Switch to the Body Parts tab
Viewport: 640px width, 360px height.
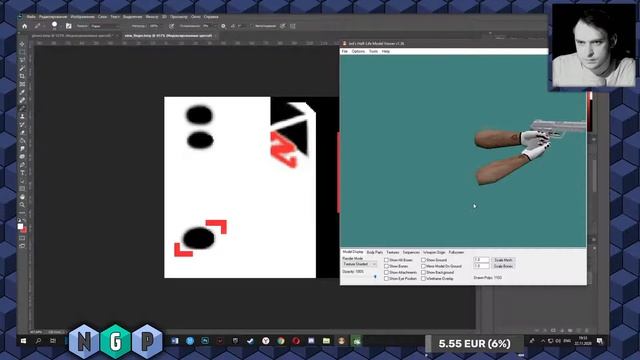pos(375,252)
